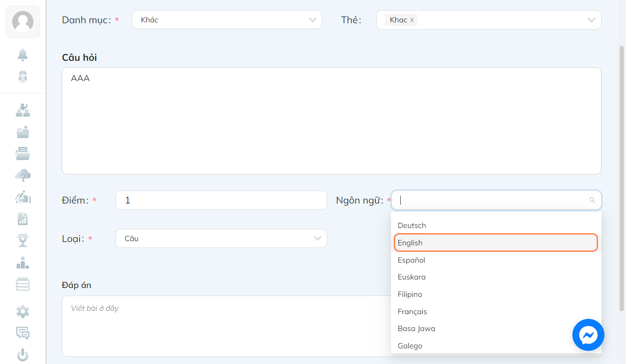
Task: Open the chat messages icon in the sidebar
Action: tap(23, 333)
